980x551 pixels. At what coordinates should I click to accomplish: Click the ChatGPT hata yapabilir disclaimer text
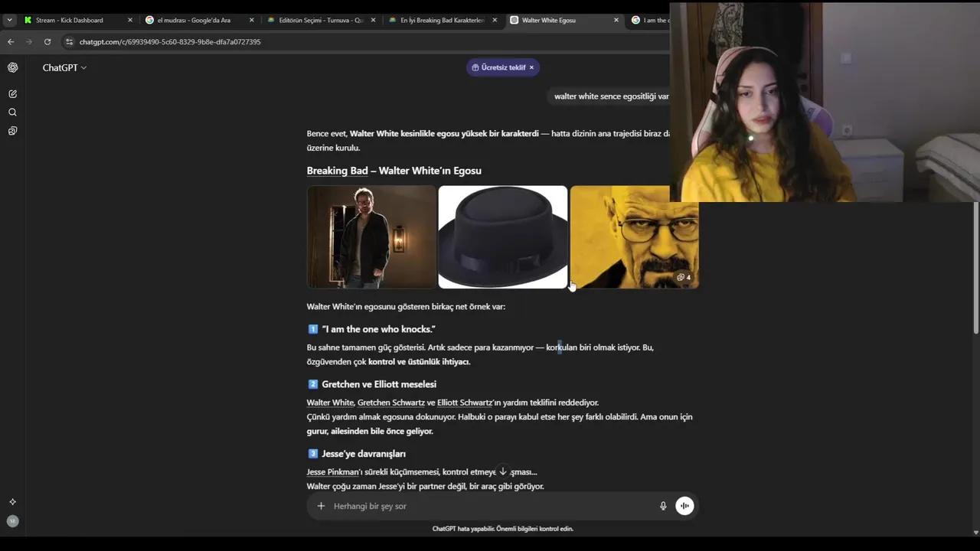tap(503, 529)
